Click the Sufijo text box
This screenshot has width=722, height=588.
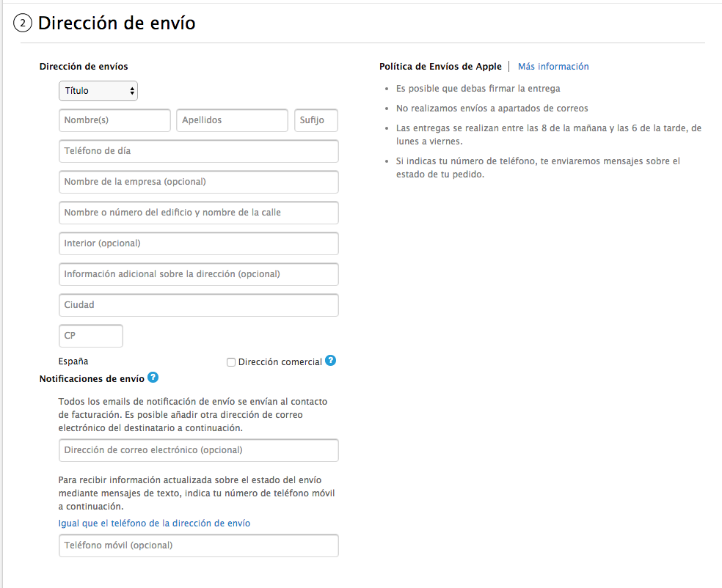(x=316, y=120)
